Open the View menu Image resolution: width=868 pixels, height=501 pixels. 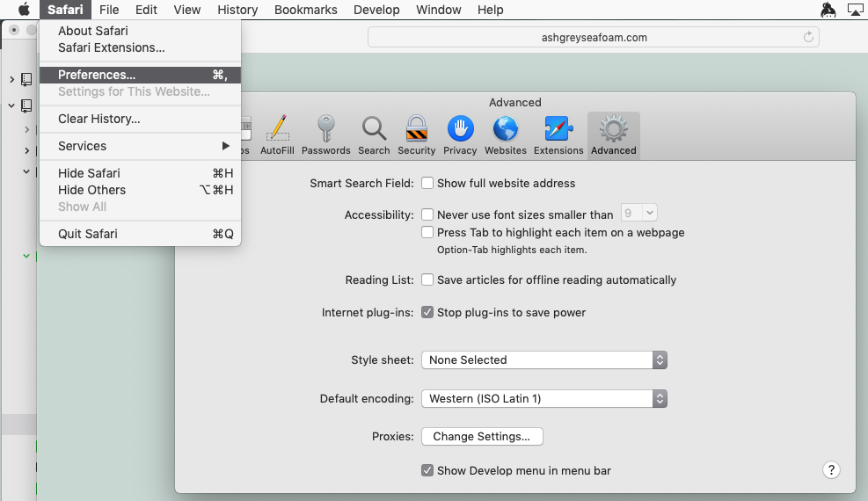tap(187, 10)
